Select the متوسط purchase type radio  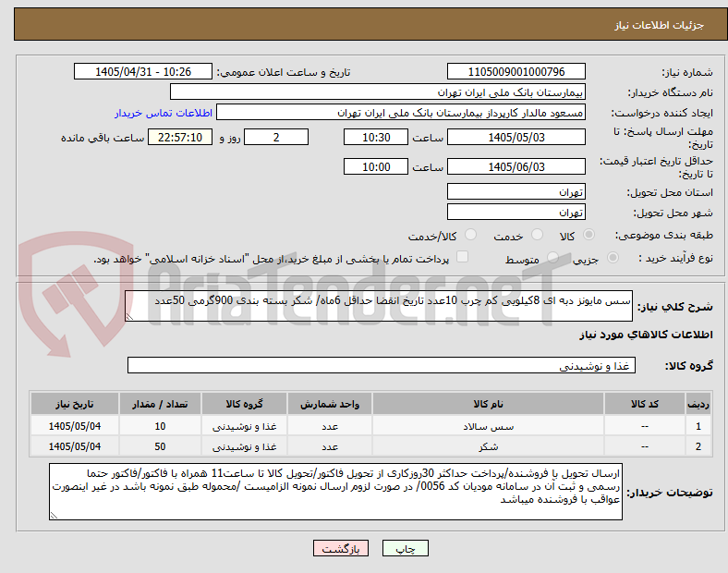[552, 257]
